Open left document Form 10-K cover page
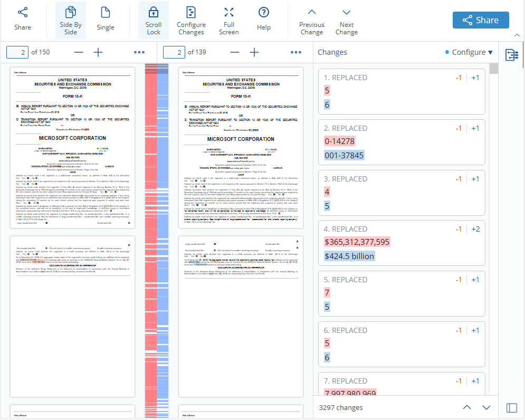525x420 pixels. [x=73, y=148]
